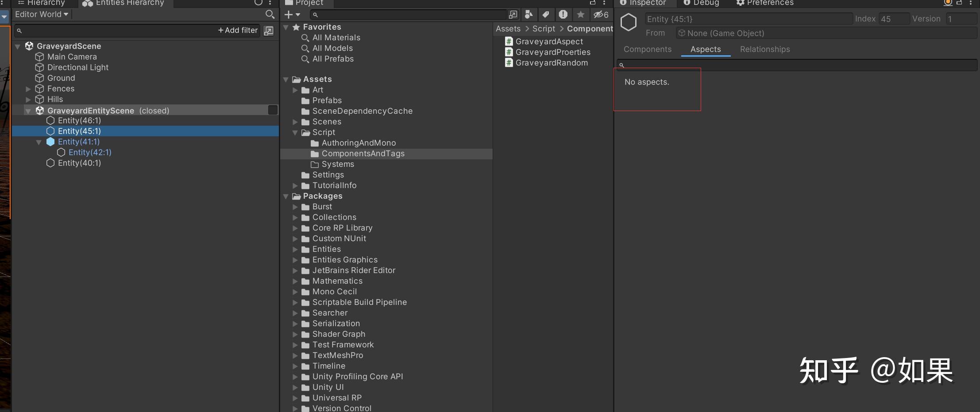980x412 pixels.
Task: Switch to the Relationships tab
Action: click(765, 49)
